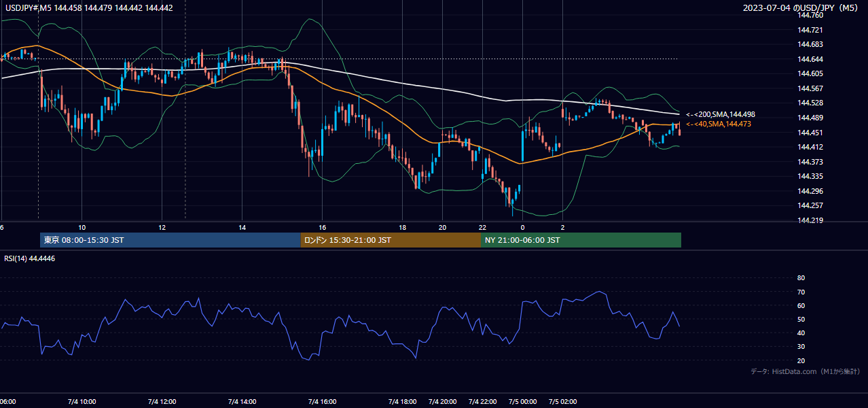Click the 200 SMA label 144.498

pos(721,115)
